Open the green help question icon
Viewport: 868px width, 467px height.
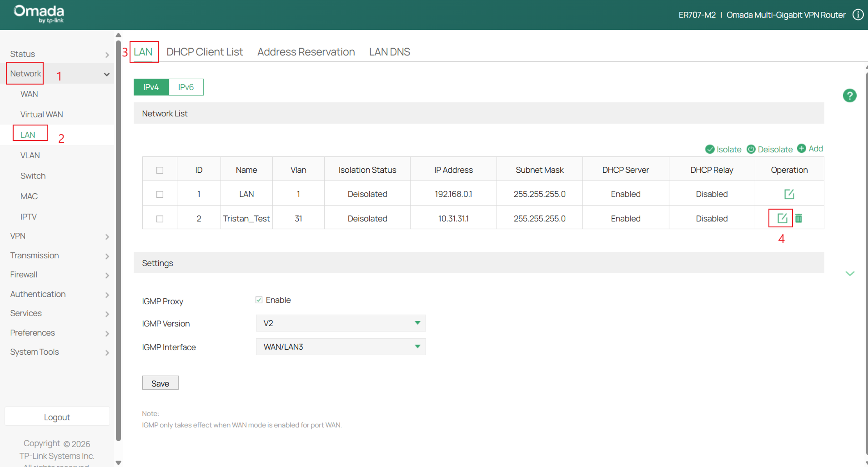pos(849,96)
